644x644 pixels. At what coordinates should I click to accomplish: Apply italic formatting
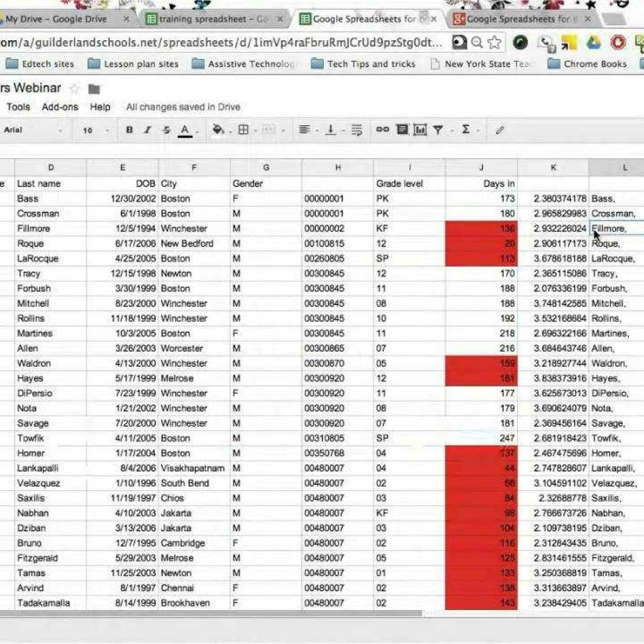147,130
